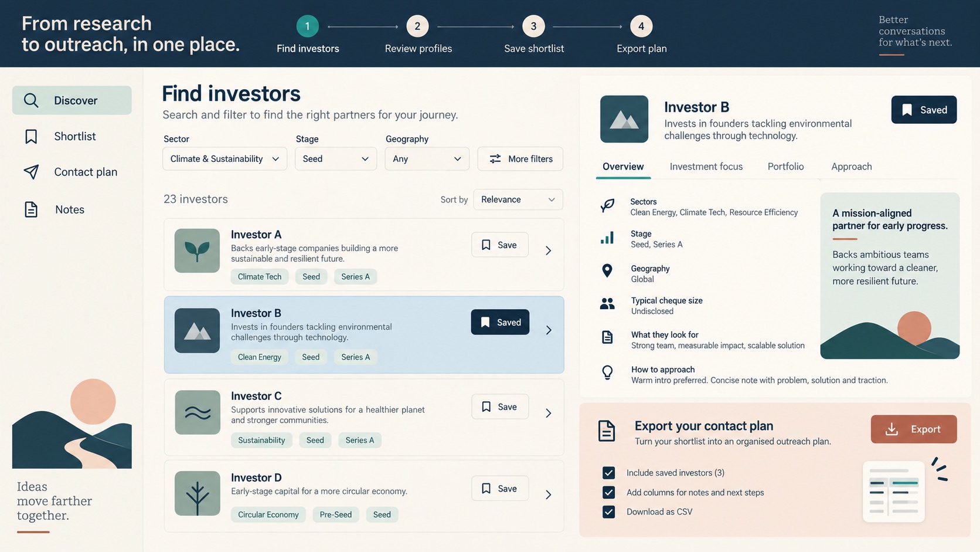
Task: Save Investor D to shortlist
Action: pos(499,488)
